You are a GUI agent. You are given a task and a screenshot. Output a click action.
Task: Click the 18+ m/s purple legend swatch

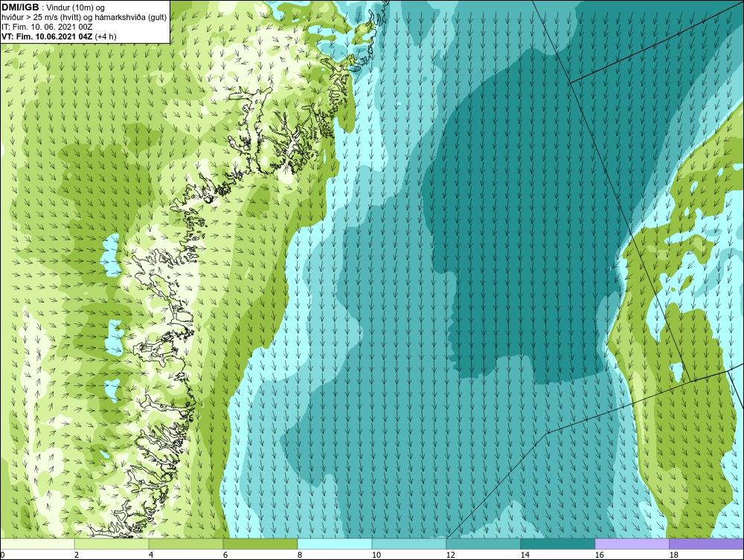tap(706, 544)
